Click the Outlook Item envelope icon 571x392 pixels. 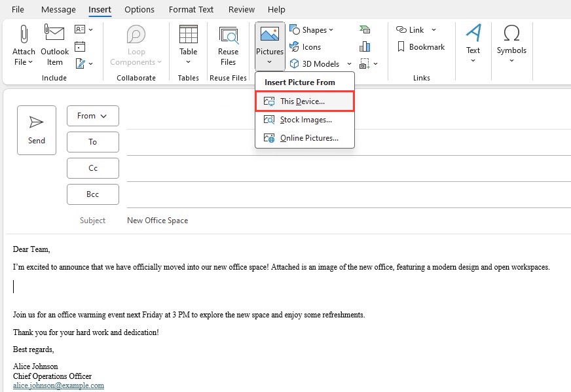(x=54, y=33)
